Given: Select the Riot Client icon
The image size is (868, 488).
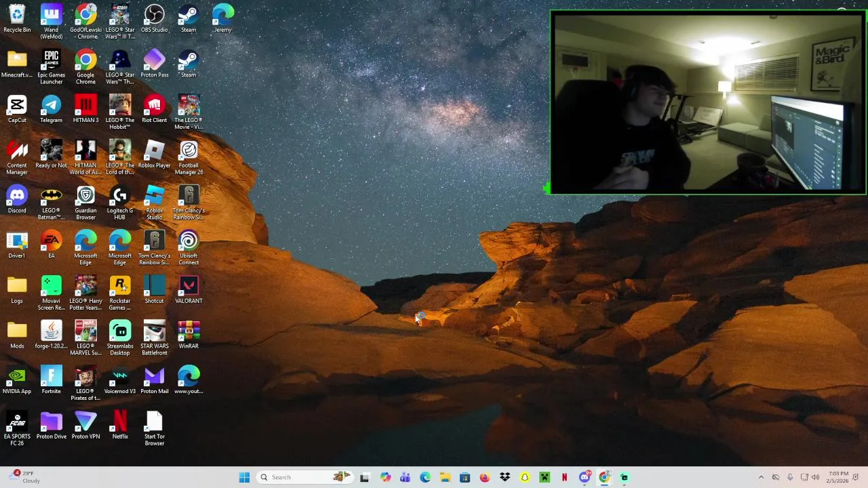Looking at the screenshot, I should click(x=155, y=109).
